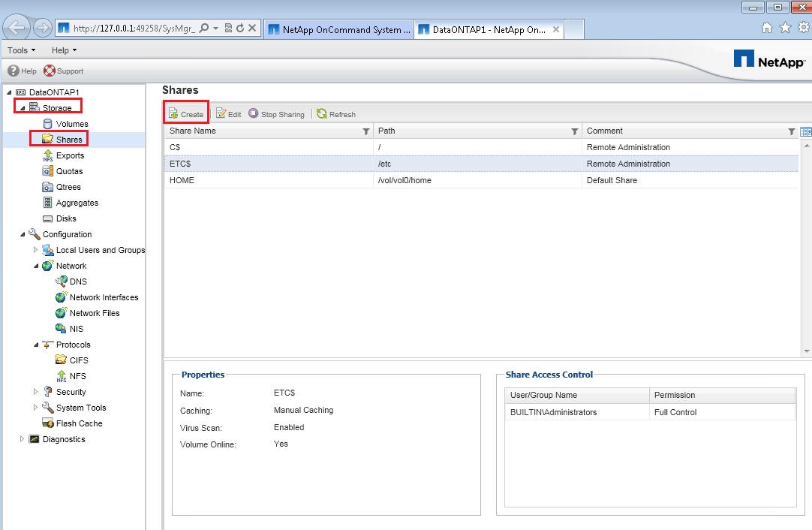
Task: Click the Edit icon in the Shares toolbar
Action: [x=227, y=113]
